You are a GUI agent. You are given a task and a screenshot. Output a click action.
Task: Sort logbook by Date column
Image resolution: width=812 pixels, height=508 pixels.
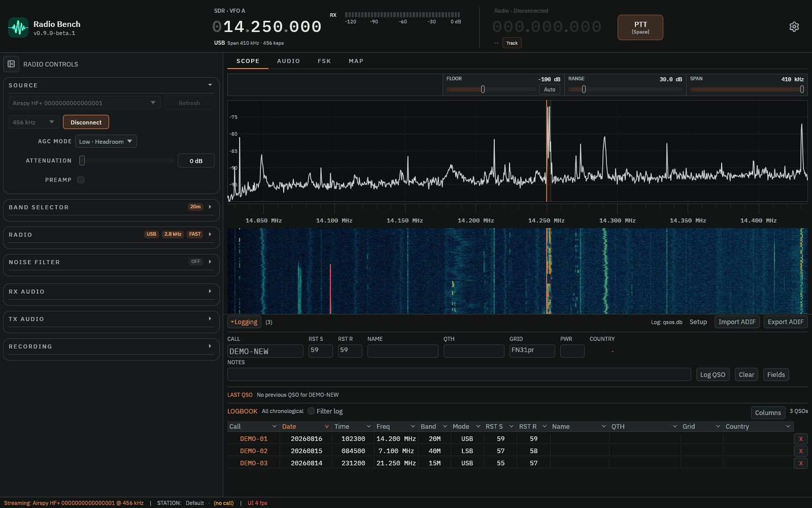click(x=306, y=426)
